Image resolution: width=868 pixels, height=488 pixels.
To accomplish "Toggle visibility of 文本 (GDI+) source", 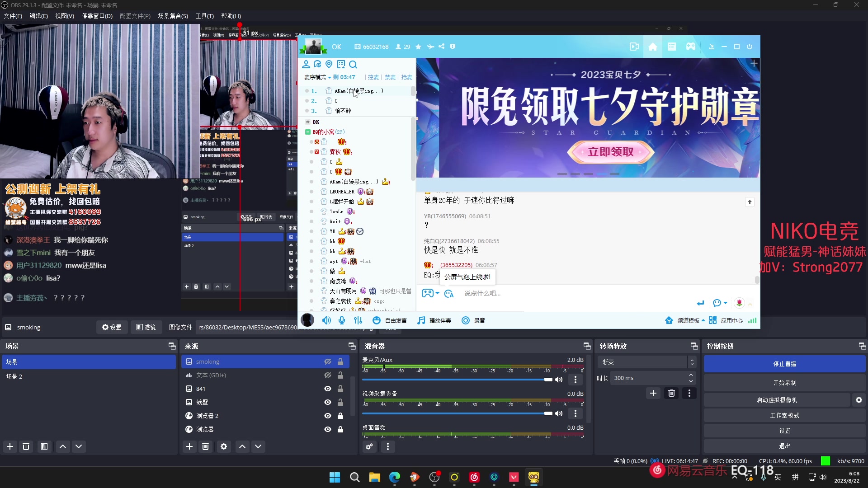I will click(x=328, y=375).
